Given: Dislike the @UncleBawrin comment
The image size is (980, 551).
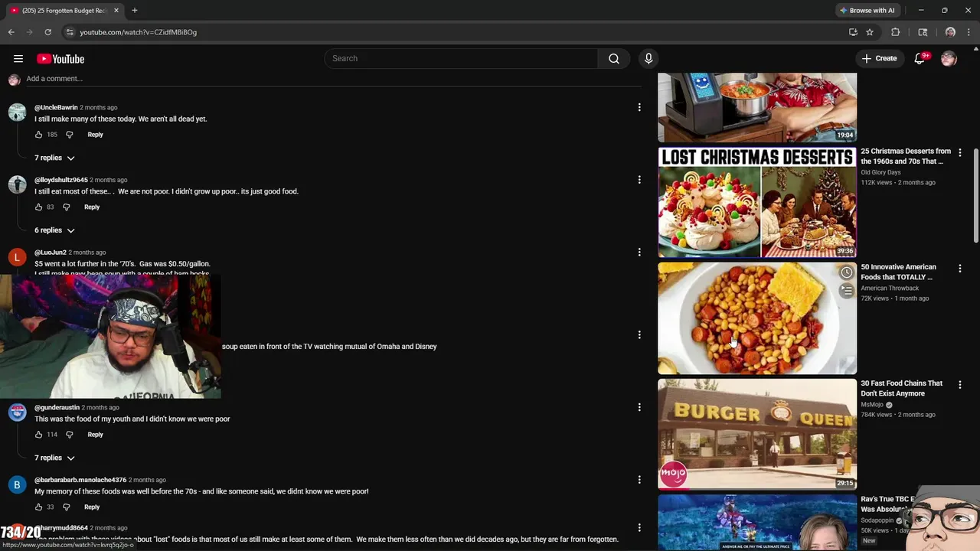Looking at the screenshot, I should [69, 135].
